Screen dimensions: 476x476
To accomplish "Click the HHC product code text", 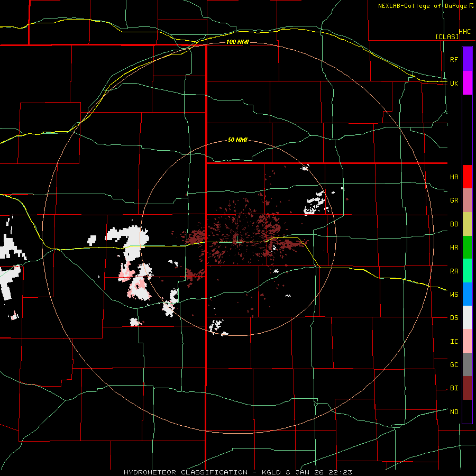I will [x=465, y=32].
